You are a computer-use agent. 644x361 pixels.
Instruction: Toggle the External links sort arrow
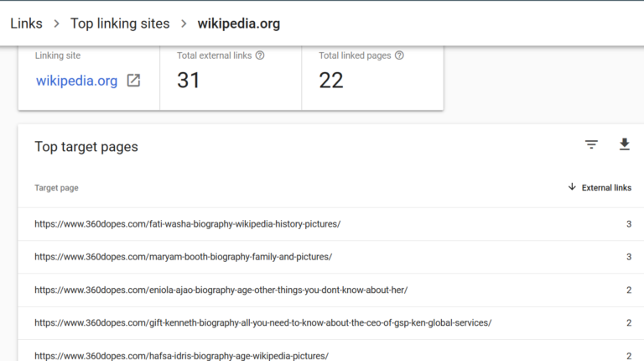(x=572, y=187)
